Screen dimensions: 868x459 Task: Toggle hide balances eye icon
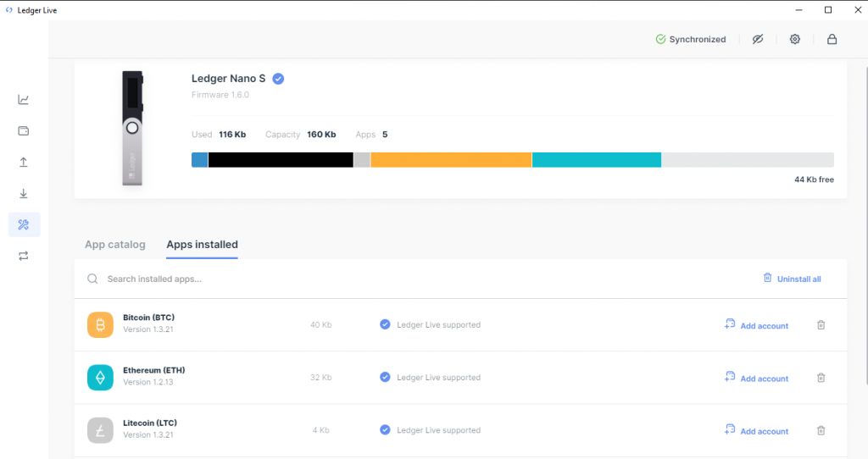click(758, 39)
